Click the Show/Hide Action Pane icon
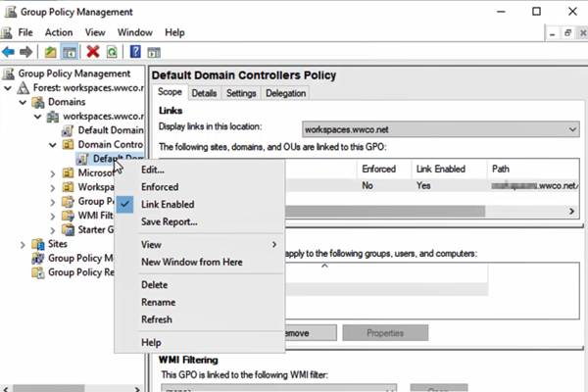Image resolution: width=588 pixels, height=392 pixels. (153, 51)
